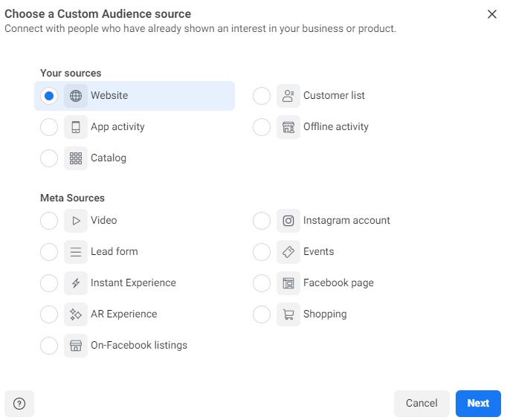Choose the AR Experience radio button

[x=49, y=314]
